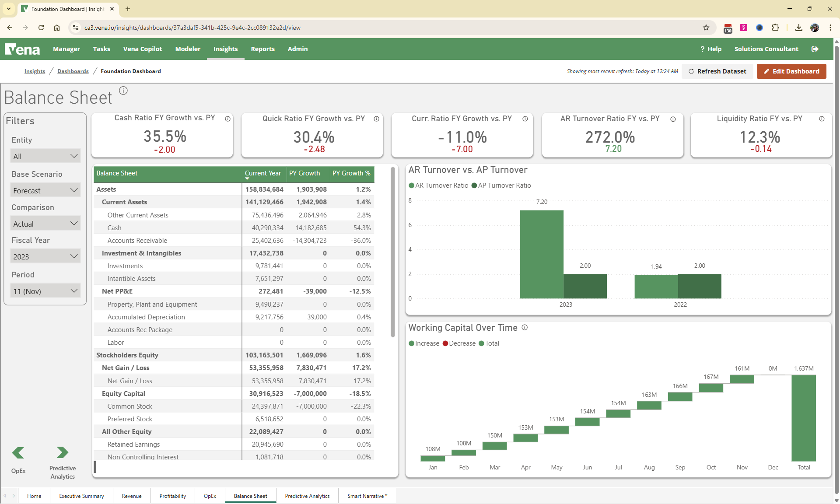Image resolution: width=840 pixels, height=504 pixels.
Task: Click the OpEx left navigation arrow
Action: [x=18, y=453]
